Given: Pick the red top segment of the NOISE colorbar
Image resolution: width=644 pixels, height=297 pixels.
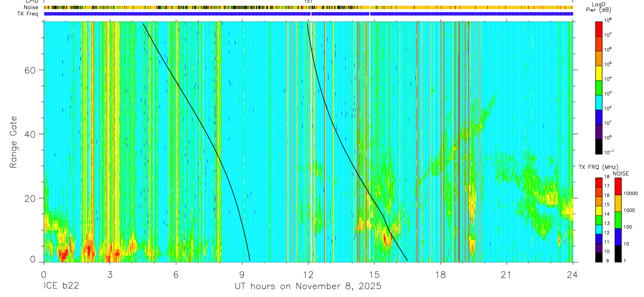Looking at the screenshot, I should pos(618,186).
